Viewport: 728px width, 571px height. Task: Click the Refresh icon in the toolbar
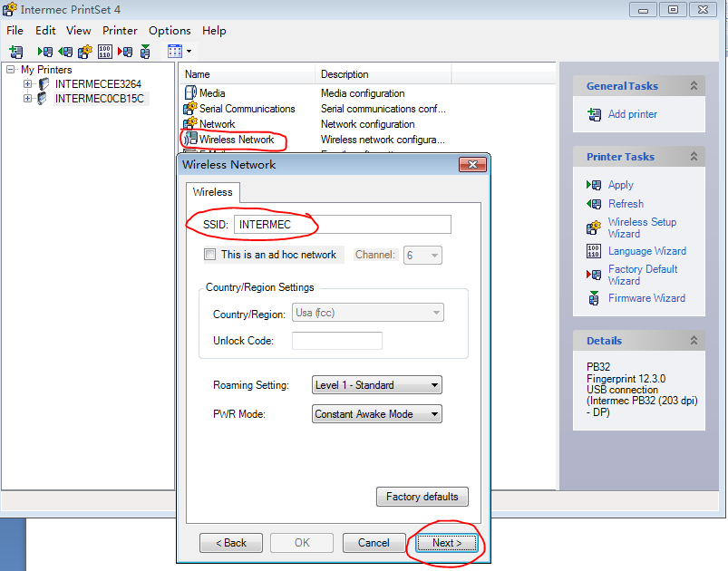65,52
